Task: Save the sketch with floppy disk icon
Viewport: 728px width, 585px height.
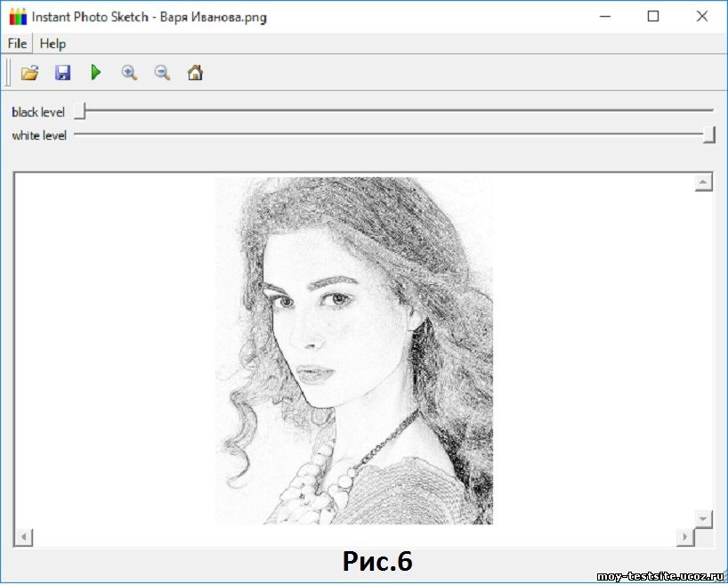Action: click(x=62, y=73)
